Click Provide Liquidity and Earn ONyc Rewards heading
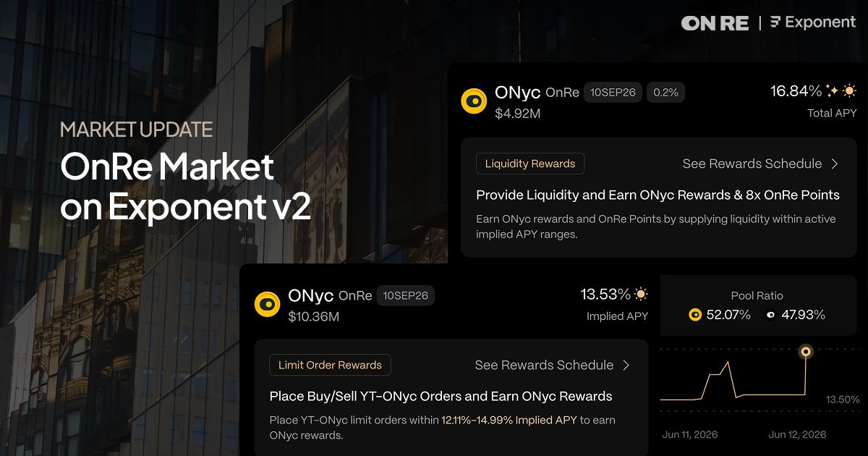 pos(658,195)
